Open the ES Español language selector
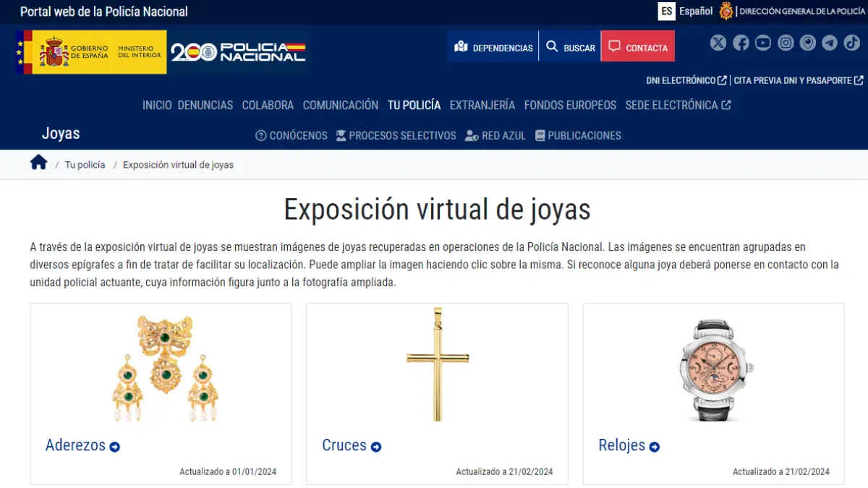 685,12
